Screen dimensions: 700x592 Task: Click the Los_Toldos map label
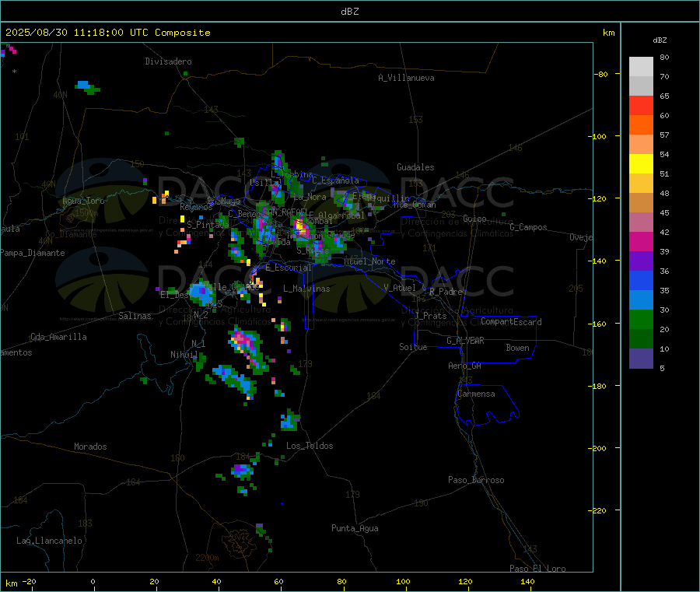coord(310,446)
